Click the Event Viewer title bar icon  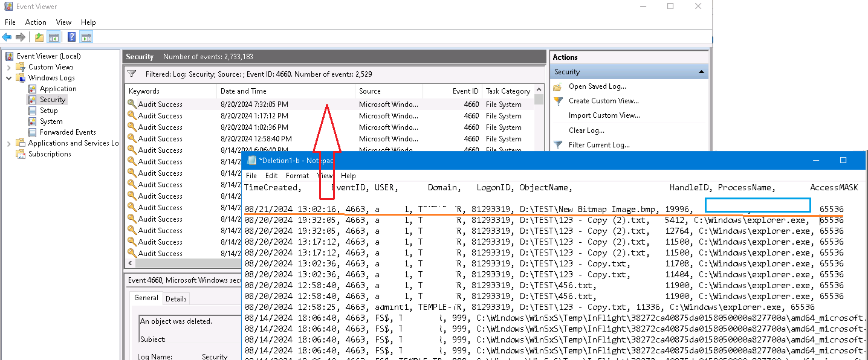click(x=8, y=7)
